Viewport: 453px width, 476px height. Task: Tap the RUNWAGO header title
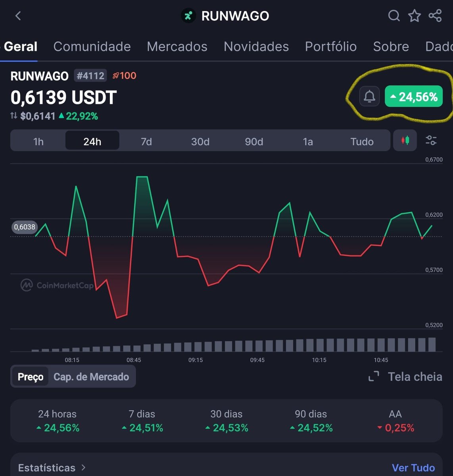tap(235, 16)
